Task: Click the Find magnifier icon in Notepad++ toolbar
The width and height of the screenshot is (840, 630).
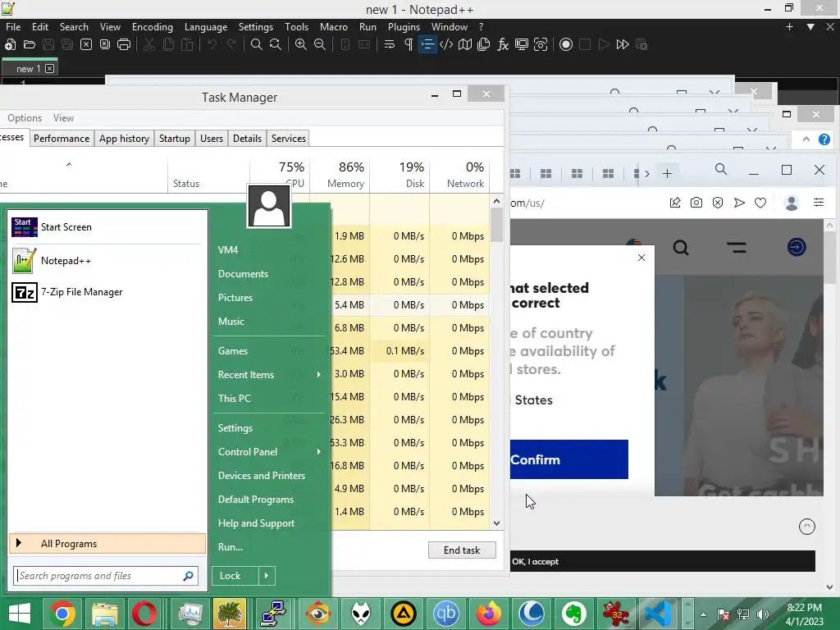Action: 257,44
